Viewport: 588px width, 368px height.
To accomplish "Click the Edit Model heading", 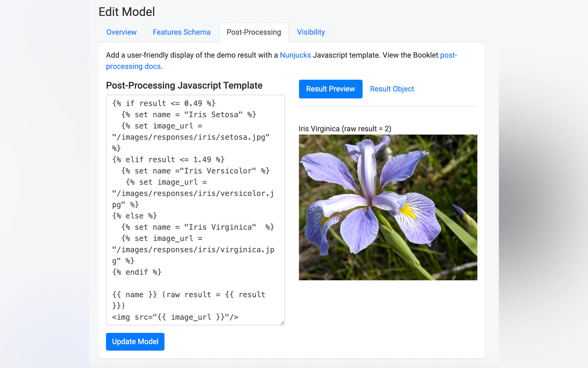I will click(x=127, y=12).
